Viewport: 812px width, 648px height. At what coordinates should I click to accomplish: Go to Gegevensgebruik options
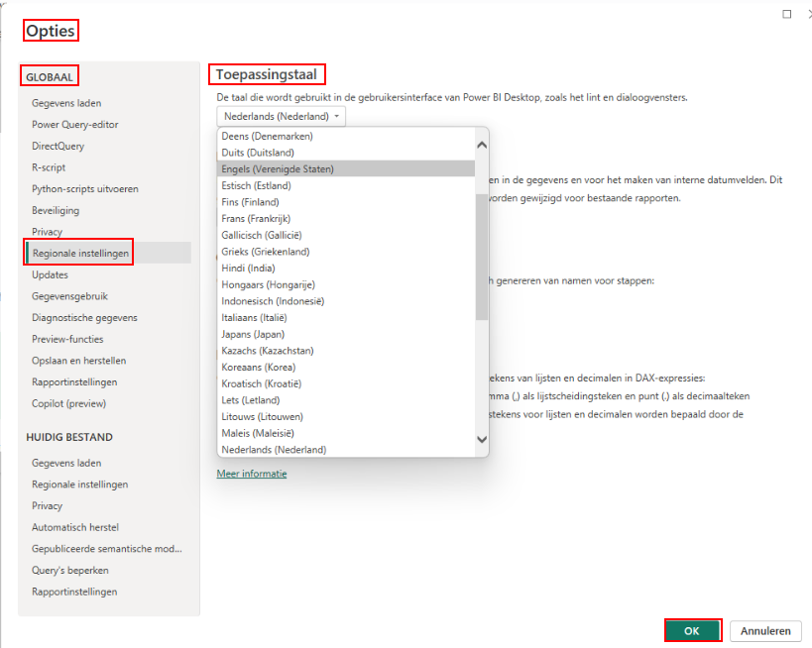click(70, 296)
